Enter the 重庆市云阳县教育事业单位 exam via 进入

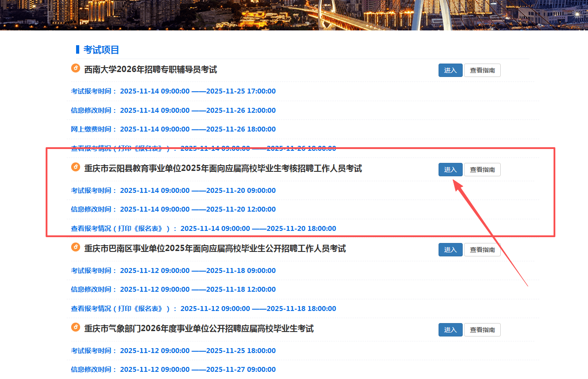tap(450, 170)
